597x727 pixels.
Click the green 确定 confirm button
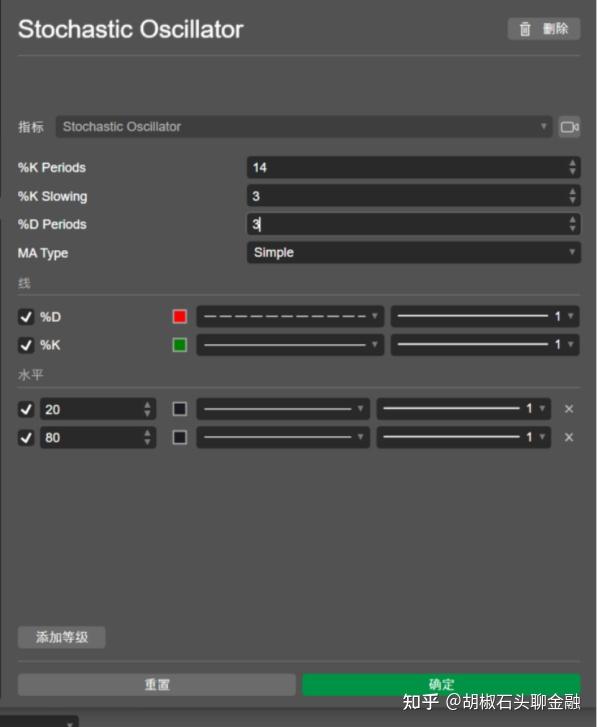[441, 684]
